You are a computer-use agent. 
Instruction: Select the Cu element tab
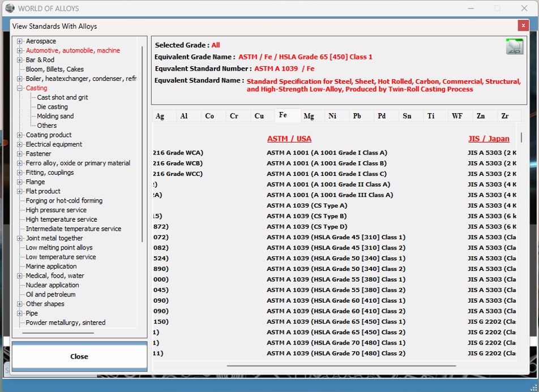[x=263, y=116]
